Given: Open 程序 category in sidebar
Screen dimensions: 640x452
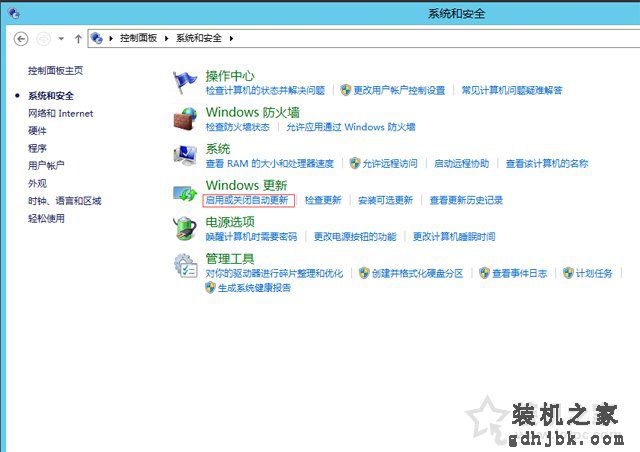Looking at the screenshot, I should pyautogui.click(x=37, y=148).
